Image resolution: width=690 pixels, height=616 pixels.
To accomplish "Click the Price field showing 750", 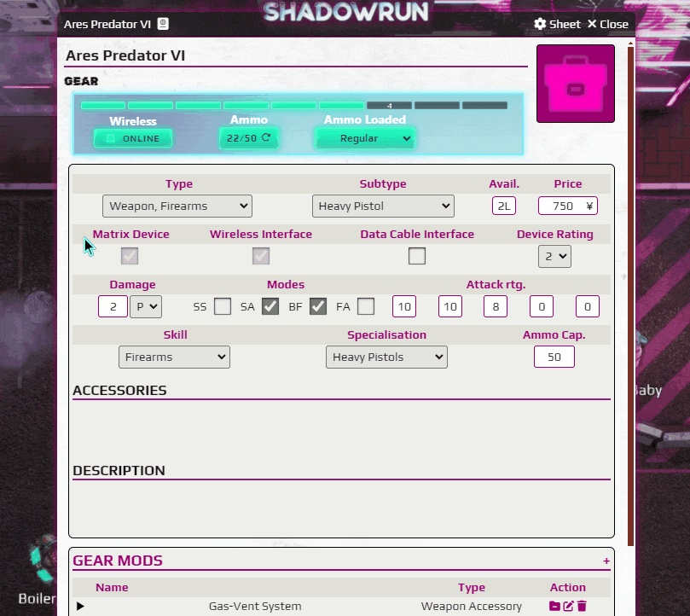I will coord(568,206).
